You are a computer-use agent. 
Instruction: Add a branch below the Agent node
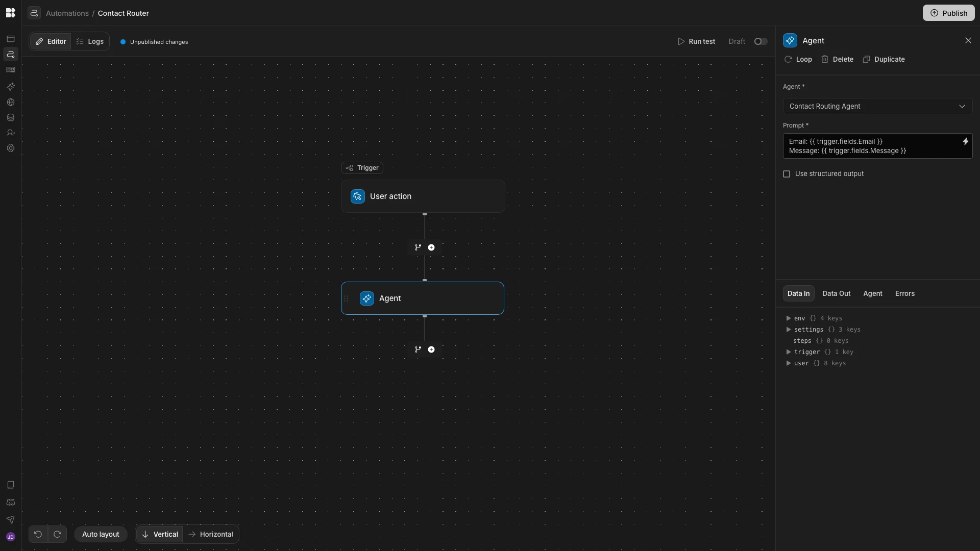point(418,349)
